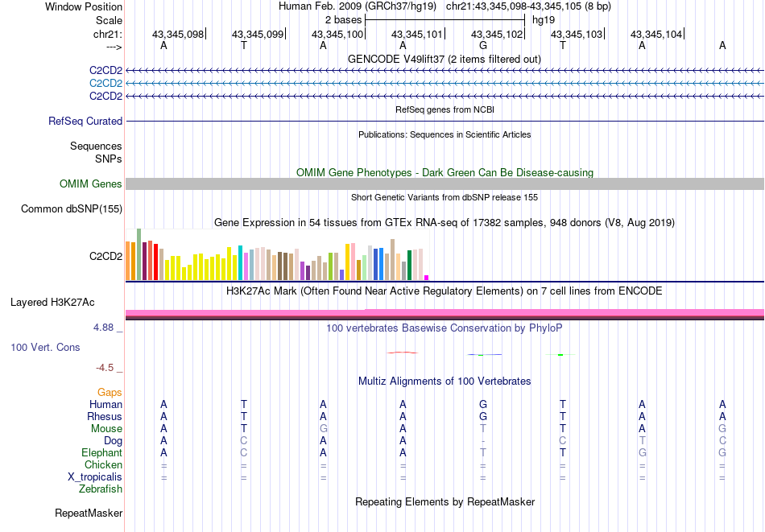Click the SNPs track label
This screenshot has height=532, width=765.
click(x=109, y=159)
